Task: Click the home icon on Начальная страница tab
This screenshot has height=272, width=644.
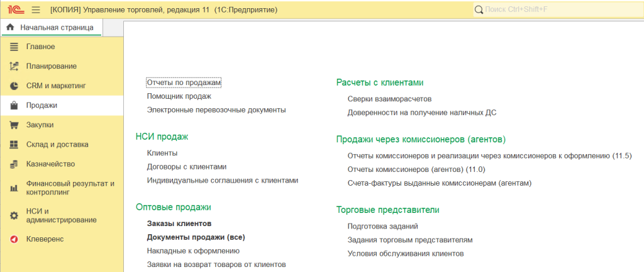Action: [11, 28]
